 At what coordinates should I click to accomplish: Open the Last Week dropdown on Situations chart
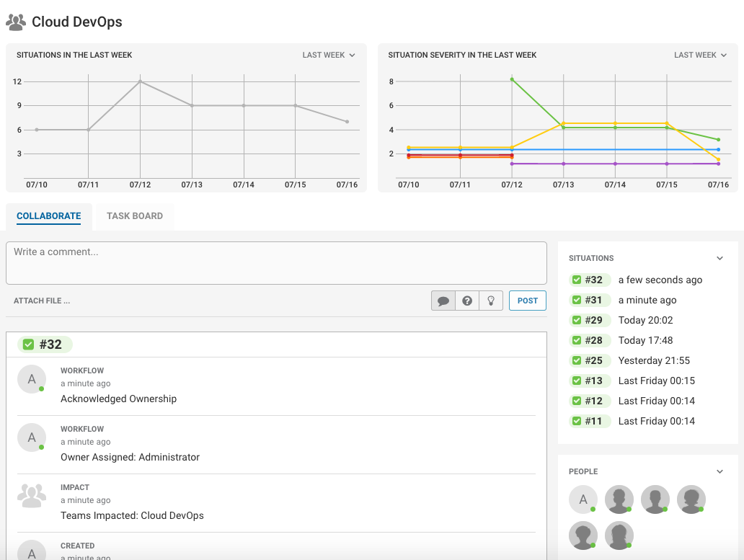pos(329,55)
